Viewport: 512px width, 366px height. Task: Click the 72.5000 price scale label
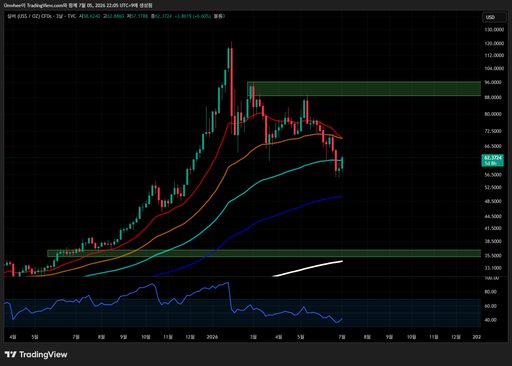click(493, 131)
